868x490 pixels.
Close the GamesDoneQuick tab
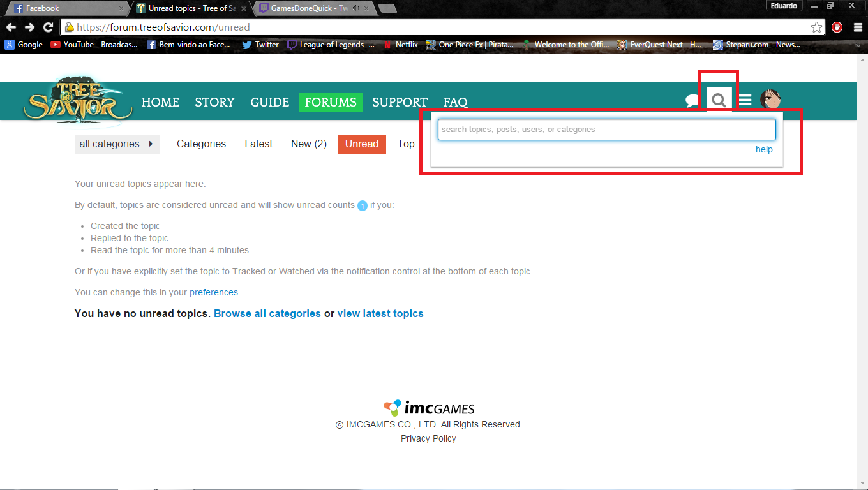368,8
